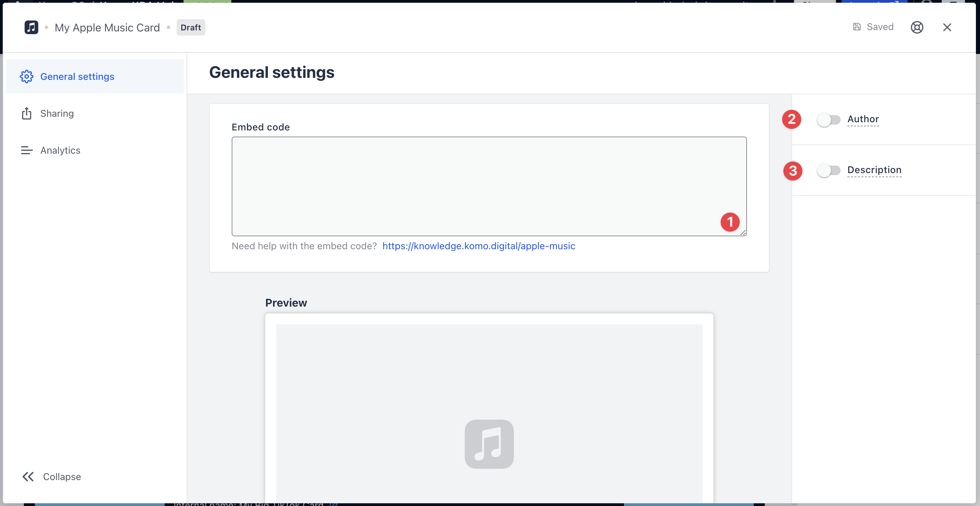Collapse the left sidebar
980x506 pixels.
click(62, 477)
